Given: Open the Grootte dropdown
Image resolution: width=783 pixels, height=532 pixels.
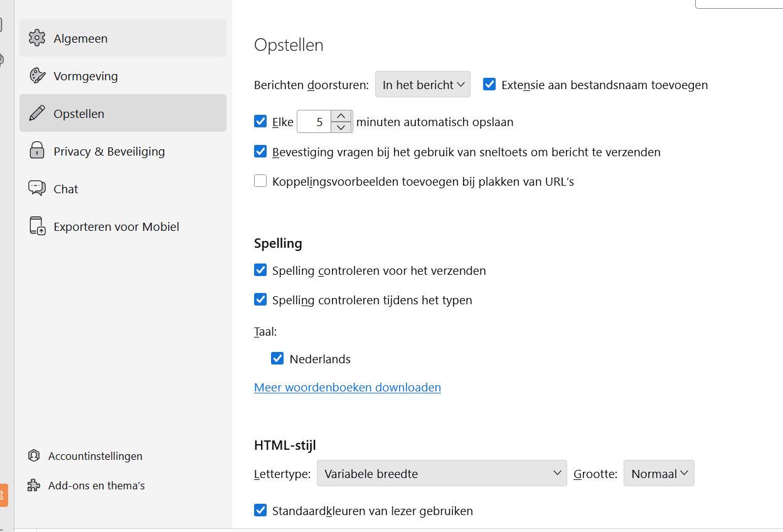Looking at the screenshot, I should pos(658,474).
